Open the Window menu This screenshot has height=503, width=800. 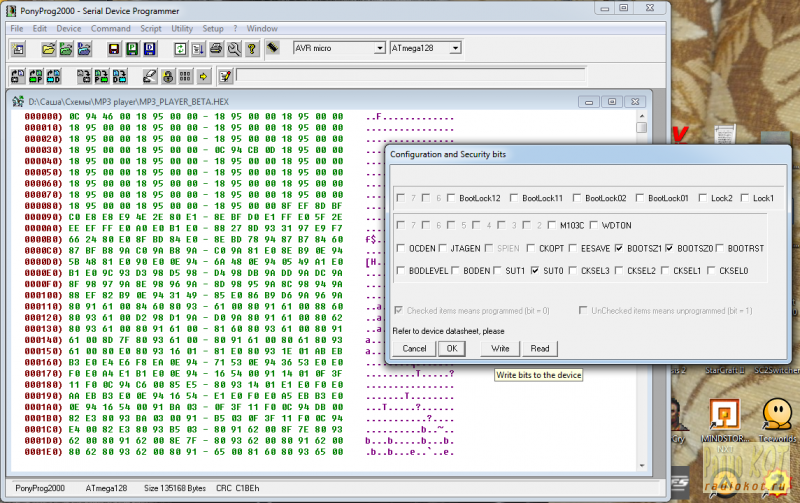262,29
